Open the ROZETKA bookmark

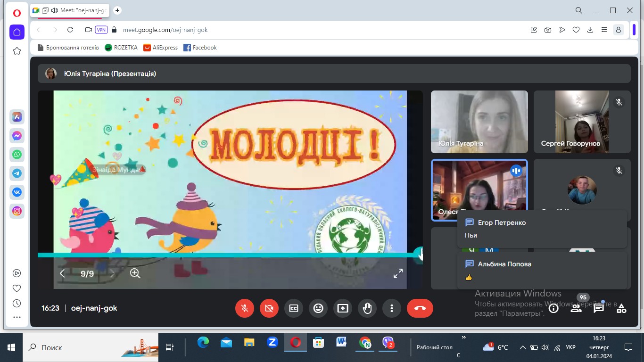coord(121,48)
